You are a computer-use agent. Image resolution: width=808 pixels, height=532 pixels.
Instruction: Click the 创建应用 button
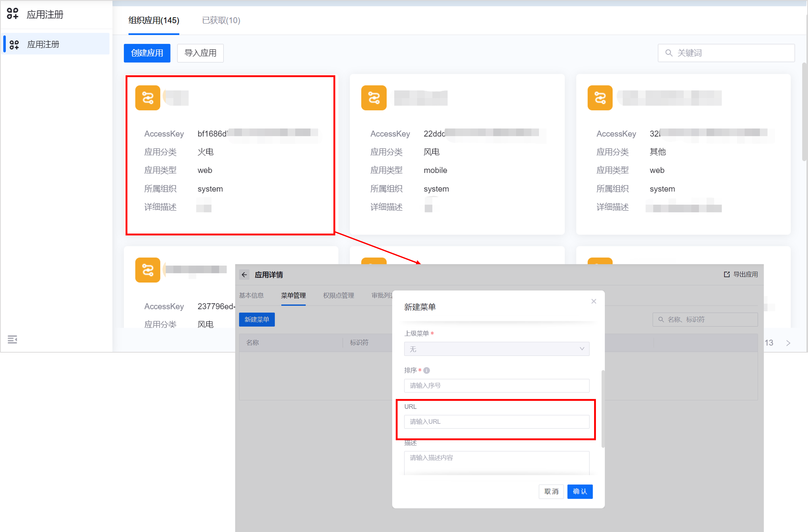coord(147,53)
